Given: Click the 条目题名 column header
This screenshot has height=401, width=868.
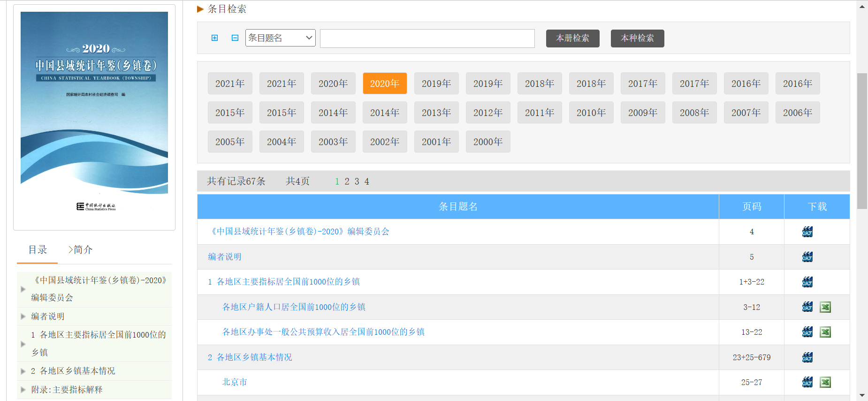Looking at the screenshot, I should coord(458,207).
